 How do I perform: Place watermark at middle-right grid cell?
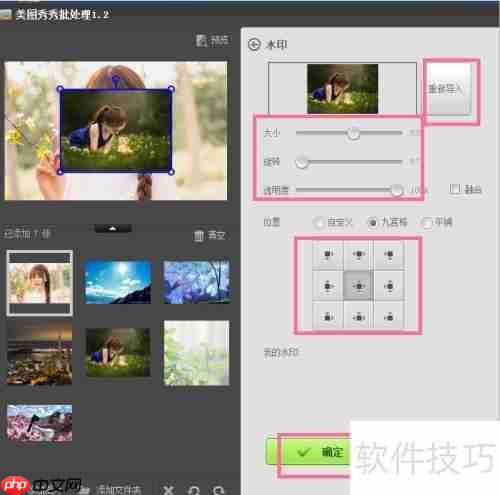point(389,286)
